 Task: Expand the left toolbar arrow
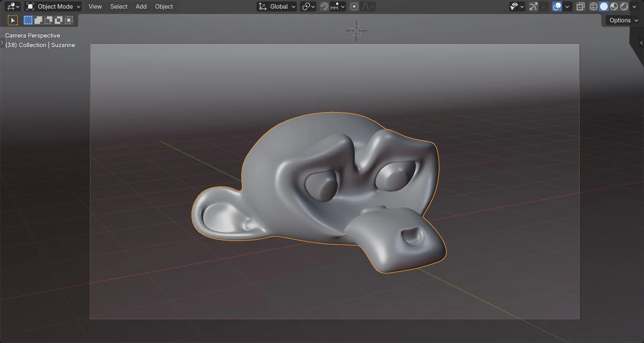point(2,42)
